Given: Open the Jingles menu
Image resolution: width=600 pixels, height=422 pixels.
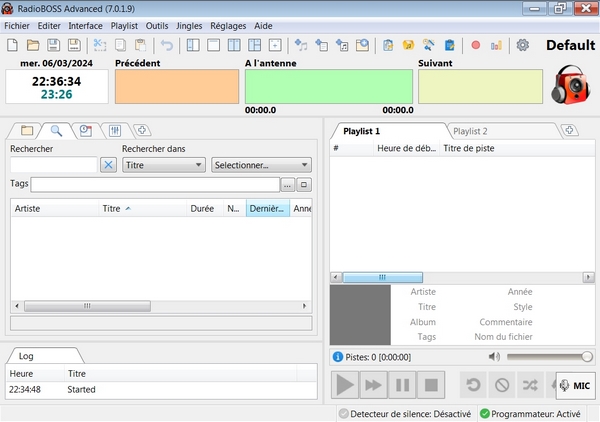Looking at the screenshot, I should click(189, 26).
